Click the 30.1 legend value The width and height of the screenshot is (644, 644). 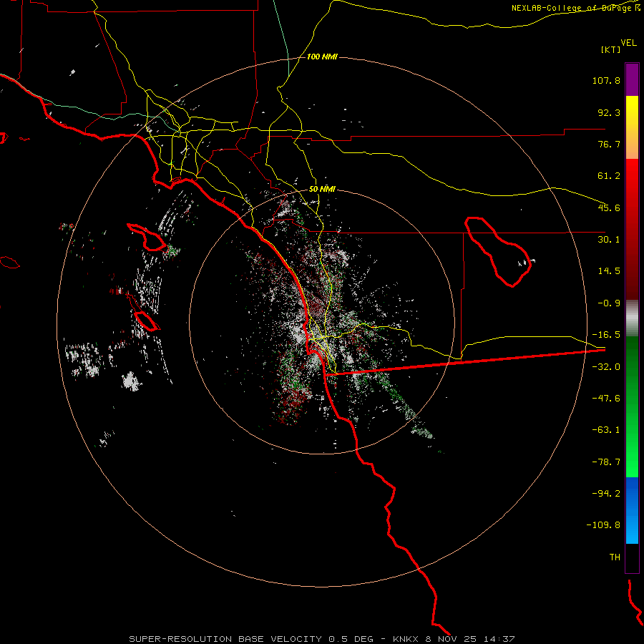point(609,240)
